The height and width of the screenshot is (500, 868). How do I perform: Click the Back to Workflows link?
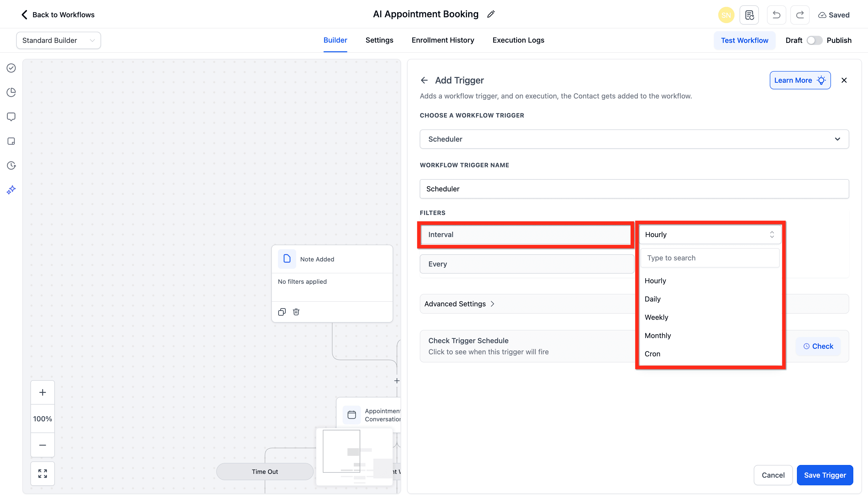pos(63,15)
